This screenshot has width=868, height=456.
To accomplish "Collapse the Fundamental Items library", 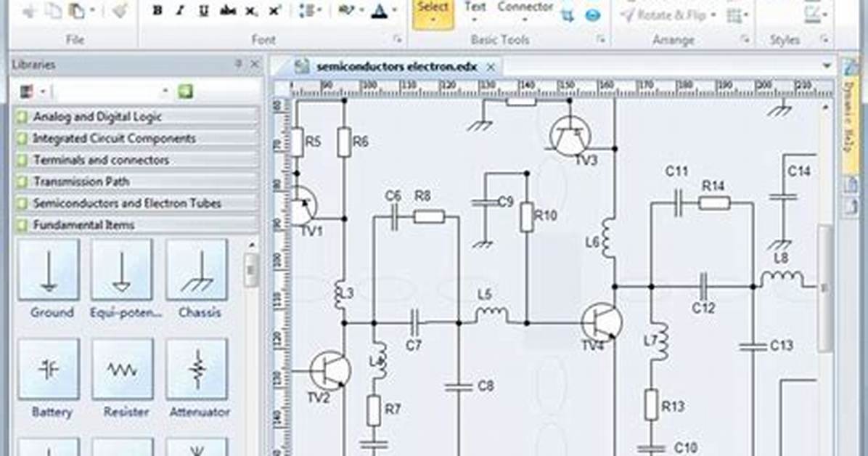I will [x=136, y=225].
